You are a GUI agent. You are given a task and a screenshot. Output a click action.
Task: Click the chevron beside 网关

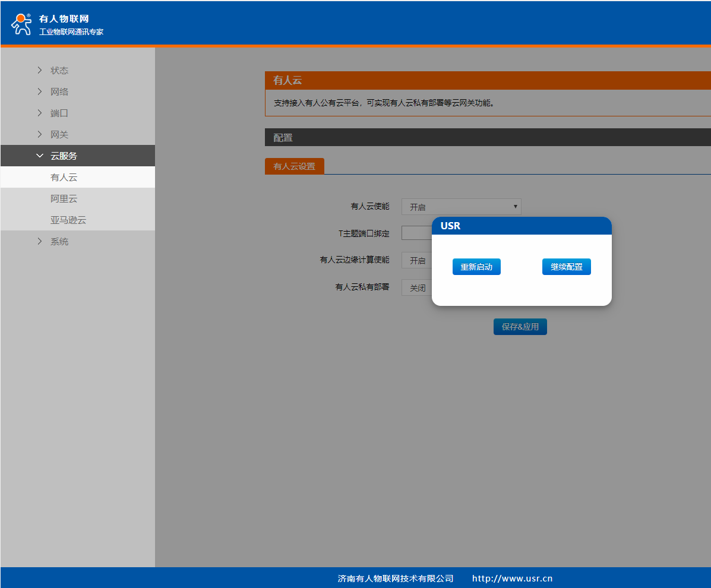40,134
